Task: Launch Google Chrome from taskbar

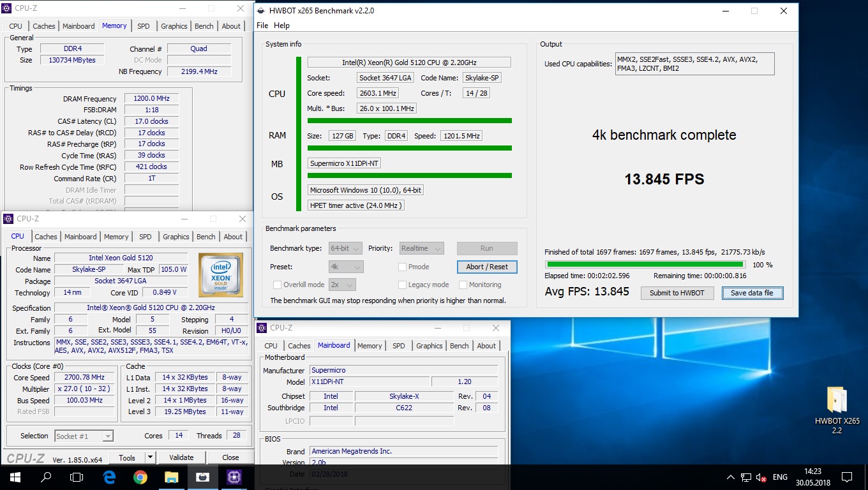Action: coord(140,477)
